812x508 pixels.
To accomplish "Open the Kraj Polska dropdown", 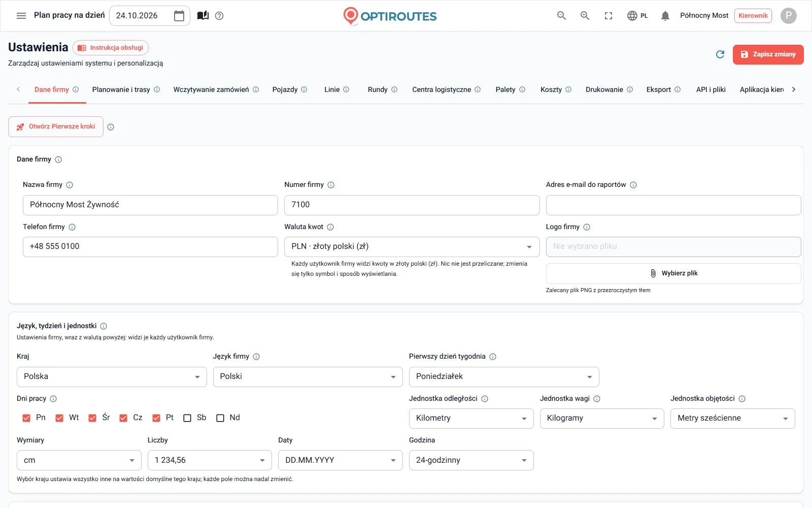I will coord(112,377).
